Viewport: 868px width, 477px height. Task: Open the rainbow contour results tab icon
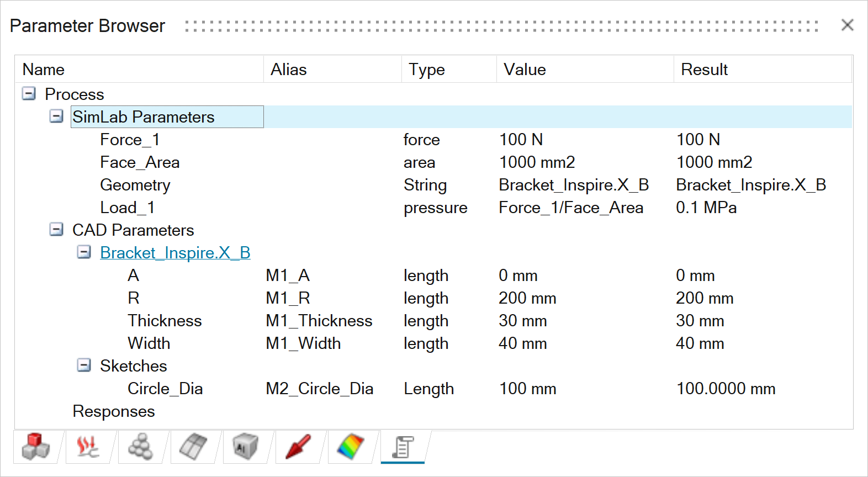coord(350,447)
